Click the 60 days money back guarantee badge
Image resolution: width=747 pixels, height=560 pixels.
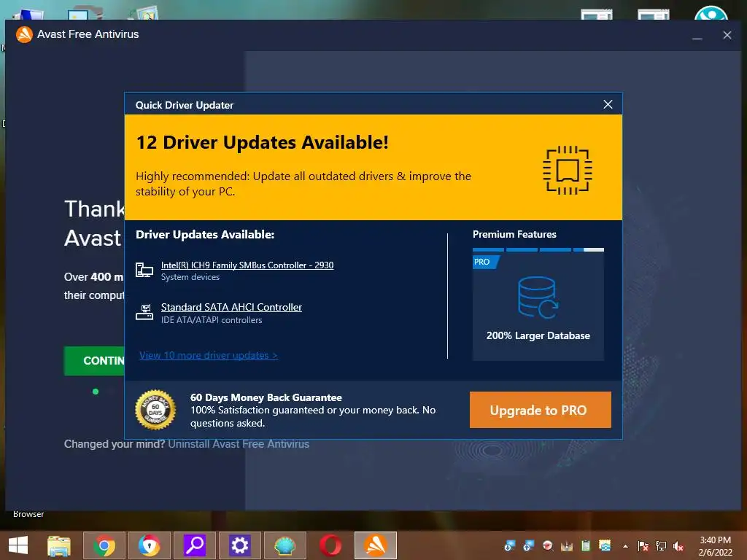coord(155,410)
